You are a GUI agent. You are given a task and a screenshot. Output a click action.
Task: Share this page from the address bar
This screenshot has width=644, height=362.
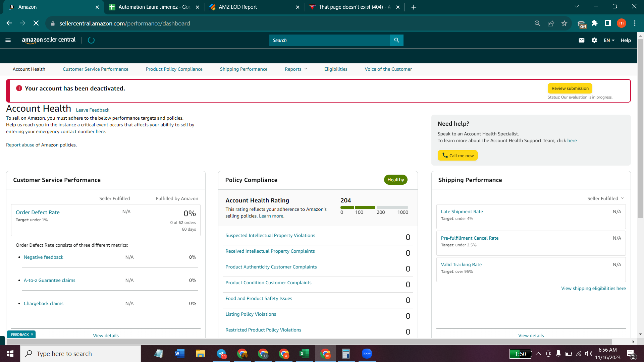(551, 23)
